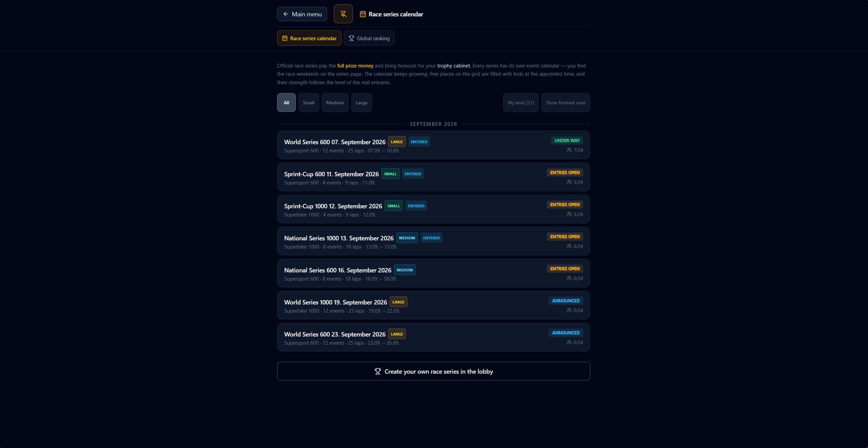Open Sprint-Cup 600 11. September 2026
Image resolution: width=868 pixels, height=448 pixels.
[x=434, y=177]
